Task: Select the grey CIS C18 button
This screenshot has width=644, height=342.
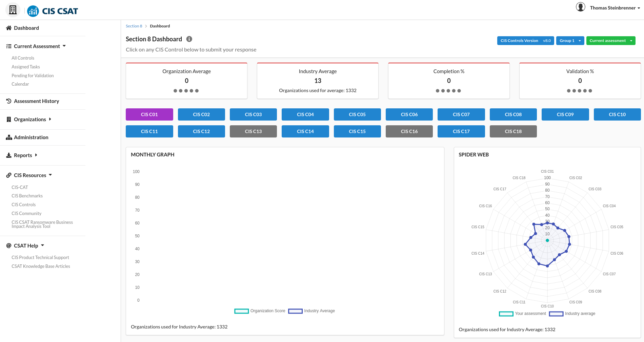Action: coord(513,131)
